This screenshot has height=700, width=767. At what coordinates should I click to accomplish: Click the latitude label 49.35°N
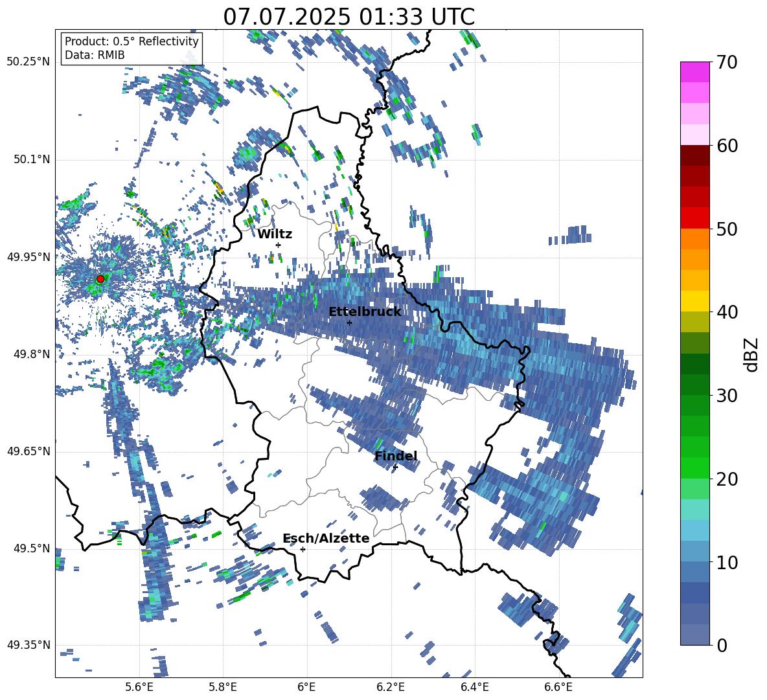pyautogui.click(x=29, y=645)
